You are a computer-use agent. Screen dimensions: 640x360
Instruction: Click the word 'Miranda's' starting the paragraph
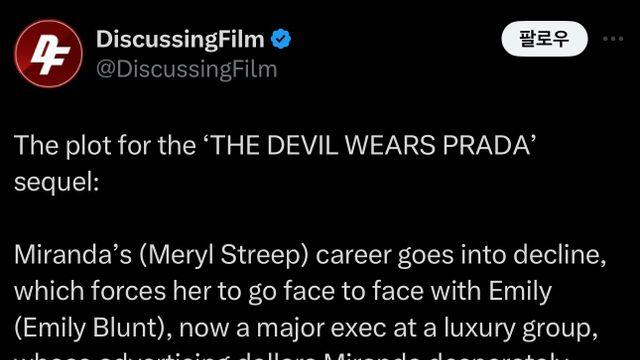click(73, 255)
